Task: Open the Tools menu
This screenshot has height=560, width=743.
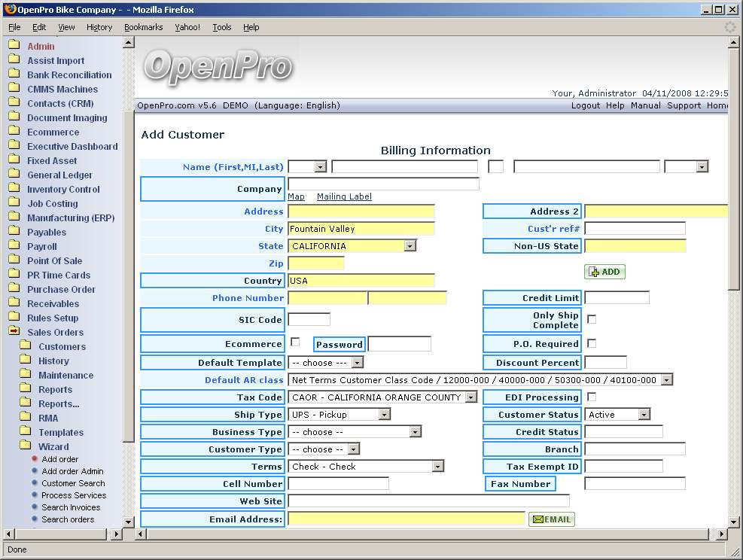Action: [222, 27]
